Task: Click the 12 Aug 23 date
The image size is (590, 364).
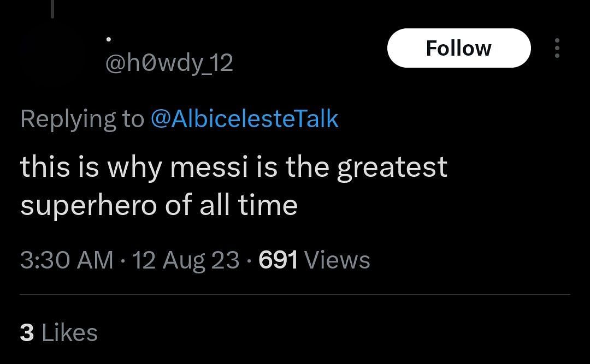Action: (x=186, y=260)
